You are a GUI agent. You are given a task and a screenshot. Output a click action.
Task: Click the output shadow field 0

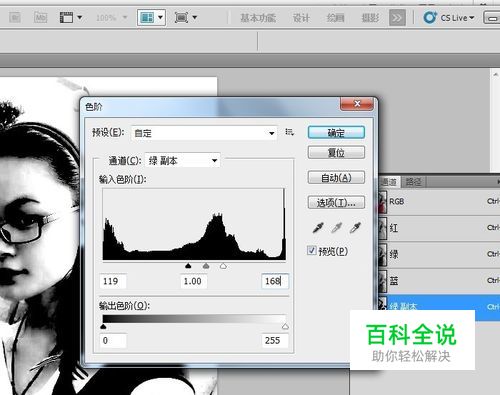pos(113,341)
